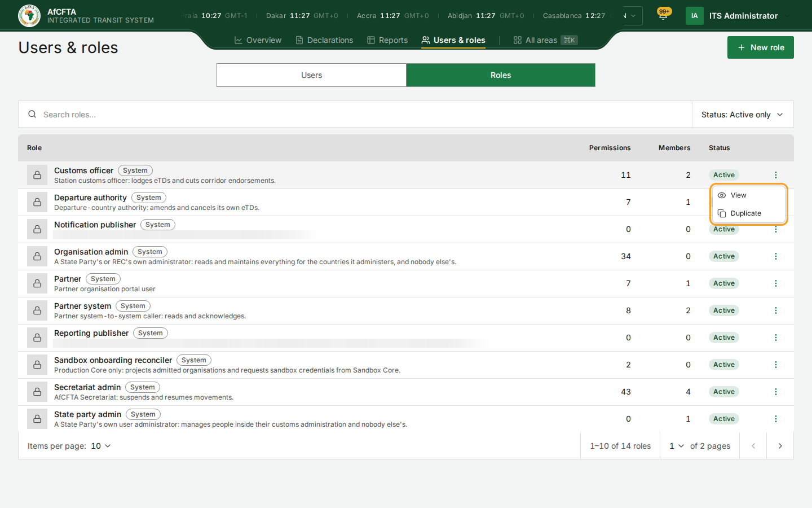Click Active badge for Customs officer
Screen dimensions: 812x508
pyautogui.click(x=724, y=175)
